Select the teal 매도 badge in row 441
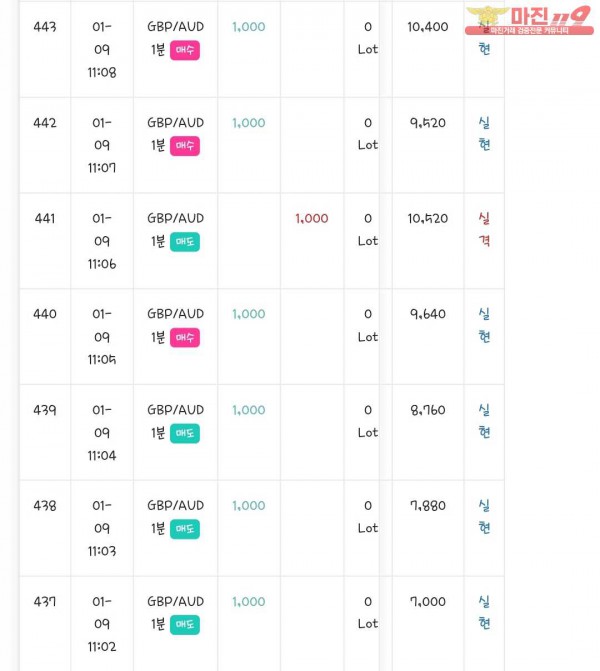The image size is (600, 671). (185, 241)
